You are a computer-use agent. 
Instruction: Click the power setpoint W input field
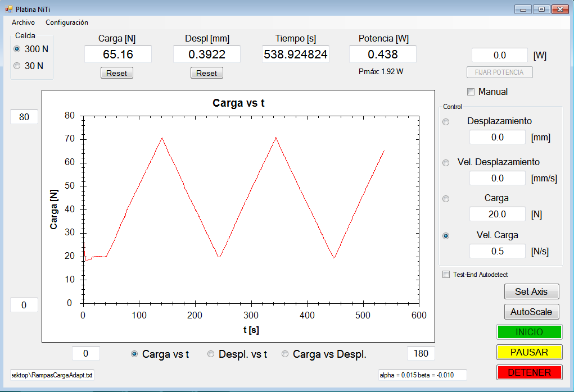[499, 56]
